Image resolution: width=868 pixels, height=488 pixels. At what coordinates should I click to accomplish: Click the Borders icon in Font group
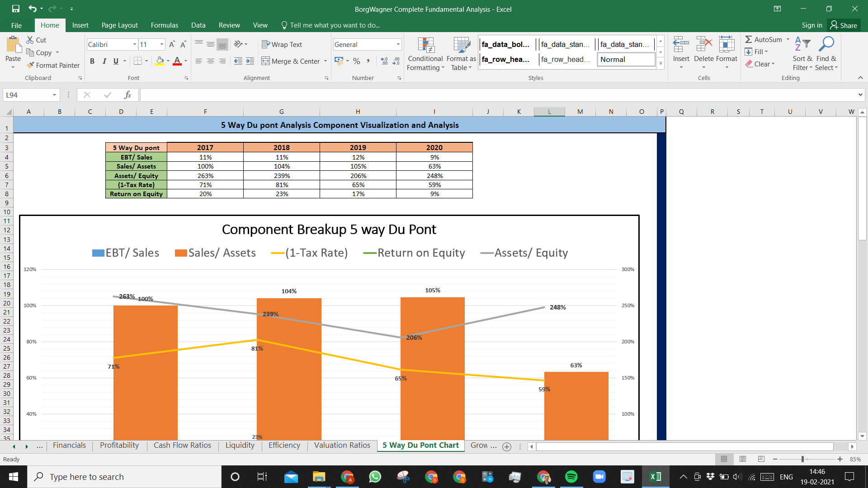[138, 61]
